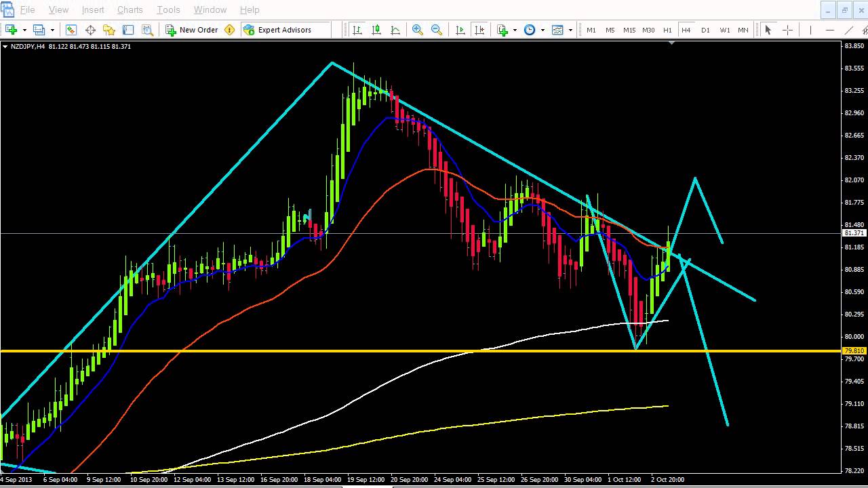
Task: Open the Tools menu
Action: pyautogui.click(x=168, y=9)
